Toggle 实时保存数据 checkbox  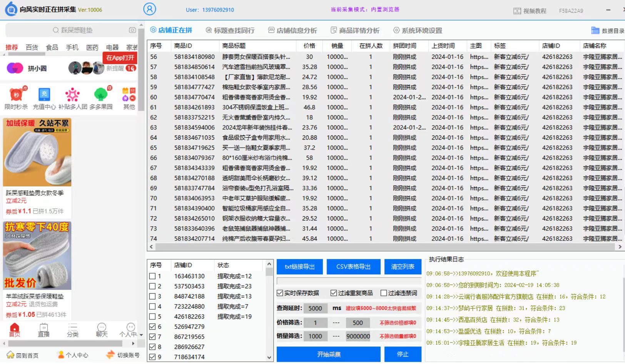(280, 293)
